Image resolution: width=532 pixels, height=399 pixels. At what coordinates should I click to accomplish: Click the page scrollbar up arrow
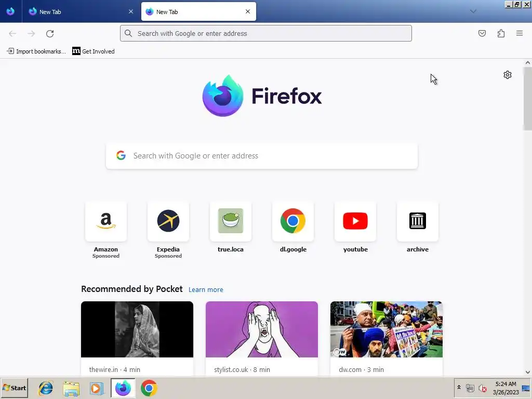528,62
